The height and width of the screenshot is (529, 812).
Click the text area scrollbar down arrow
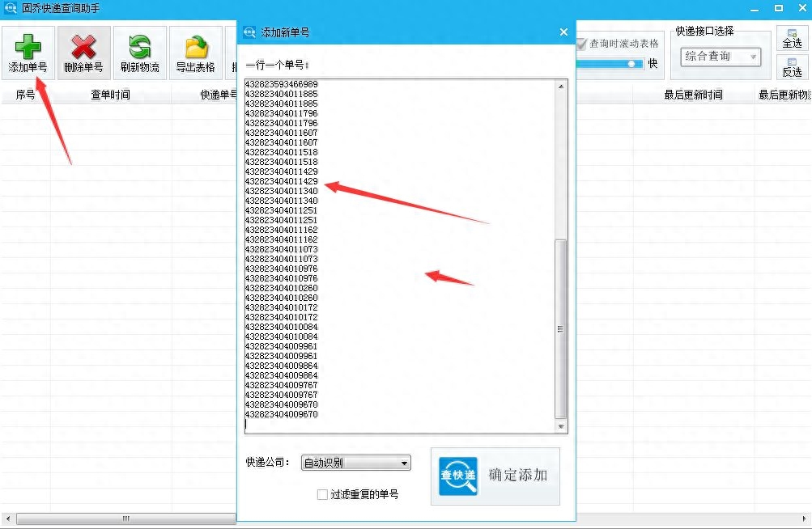(x=561, y=426)
